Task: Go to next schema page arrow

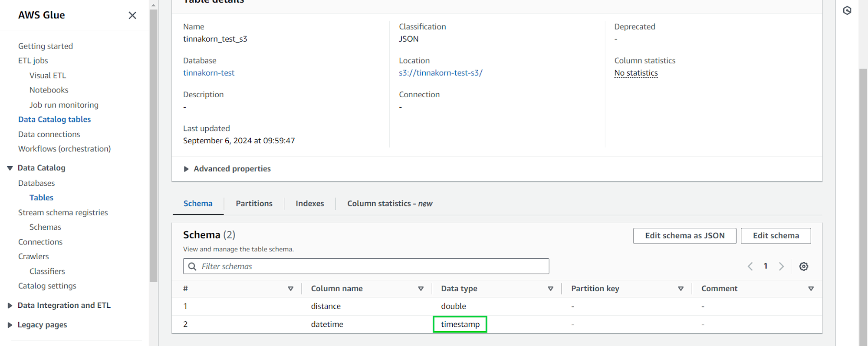Action: (781, 267)
